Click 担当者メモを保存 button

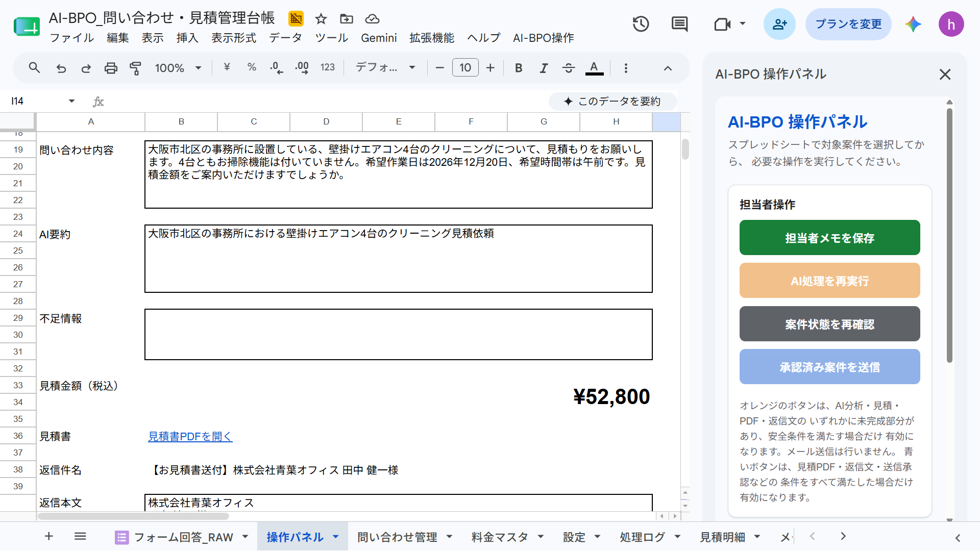(829, 238)
